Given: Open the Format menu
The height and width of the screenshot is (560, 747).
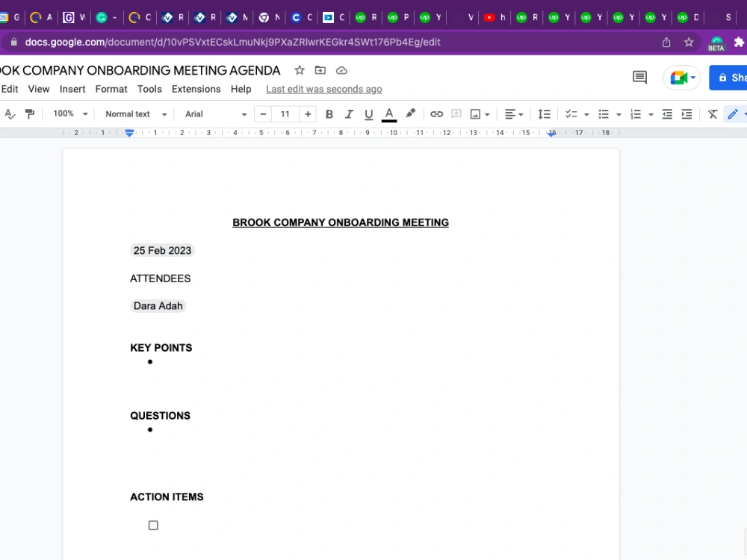Looking at the screenshot, I should [x=111, y=89].
